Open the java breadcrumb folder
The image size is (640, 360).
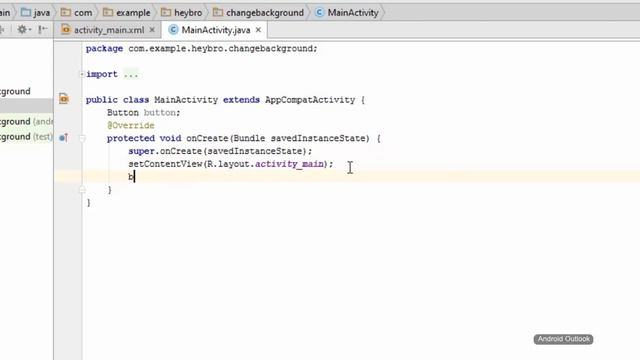point(36,13)
